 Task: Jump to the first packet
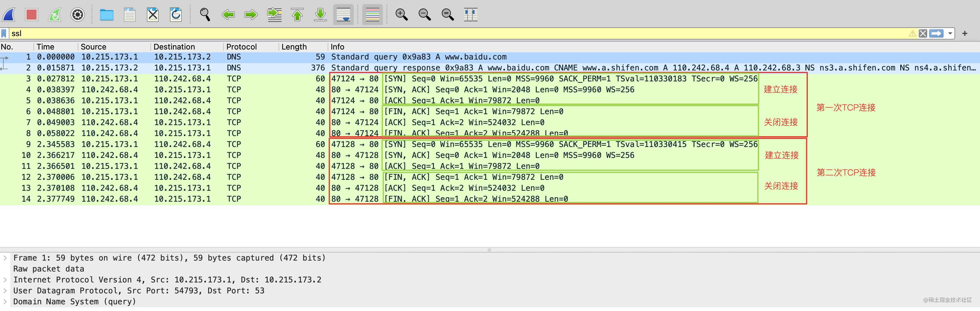(x=298, y=15)
